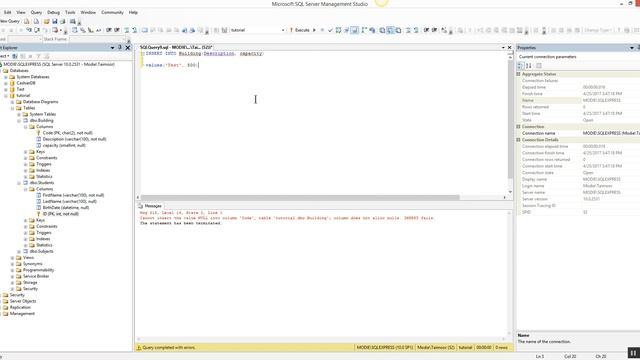
Task: Click the Categorized view icon in Properties
Action: pyautogui.click(x=520, y=66)
